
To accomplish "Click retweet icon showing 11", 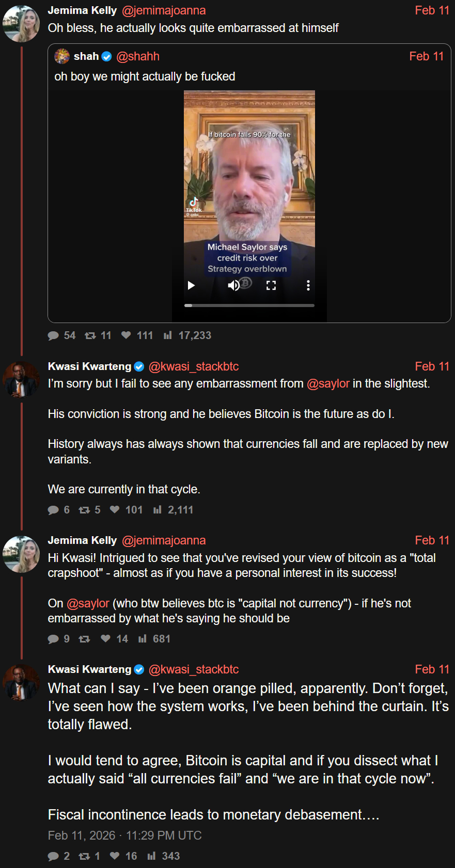I will (x=90, y=336).
